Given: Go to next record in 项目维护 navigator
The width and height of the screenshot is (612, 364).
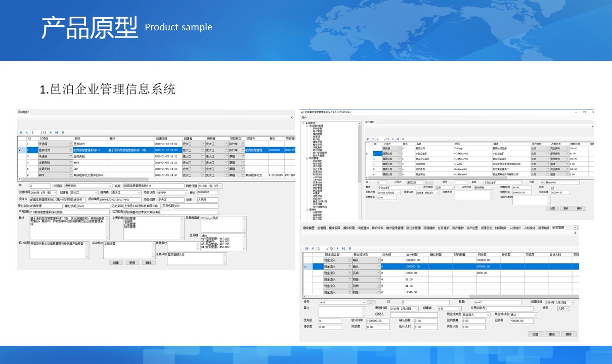Looking at the screenshot, I should 51,132.
